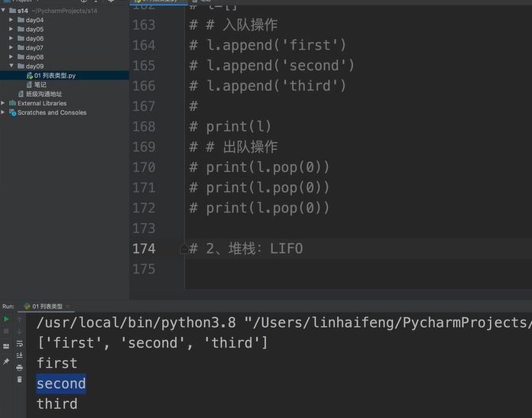This screenshot has height=418, width=532.
Task: Click the Stop process square icon
Action: pos(7,331)
